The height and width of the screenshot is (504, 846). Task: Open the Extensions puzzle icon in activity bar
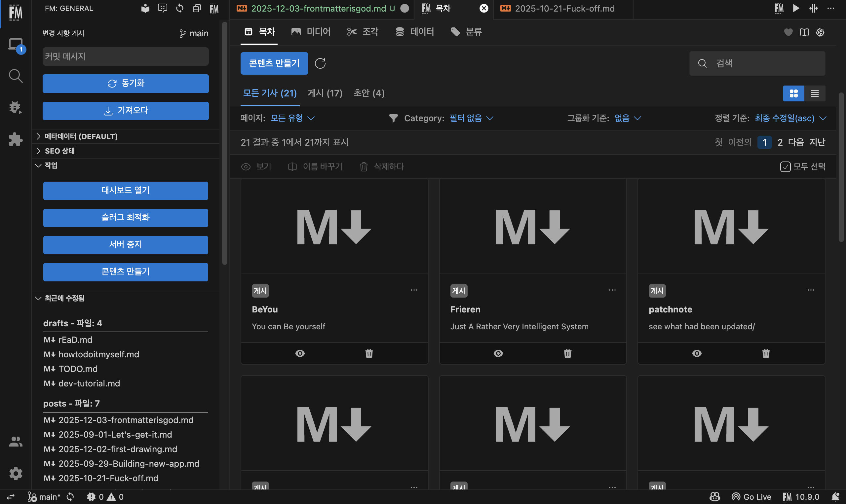click(15, 139)
